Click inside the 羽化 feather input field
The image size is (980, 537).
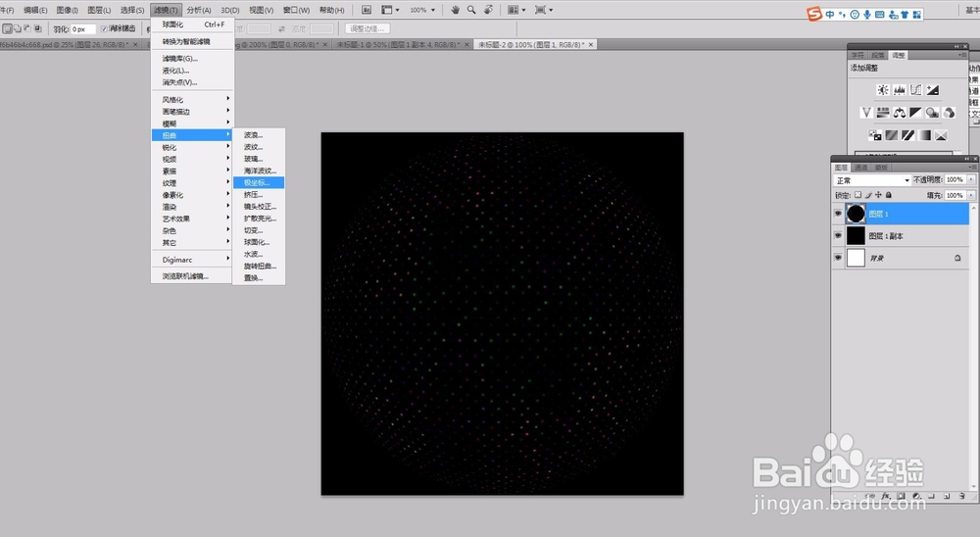pos(83,28)
